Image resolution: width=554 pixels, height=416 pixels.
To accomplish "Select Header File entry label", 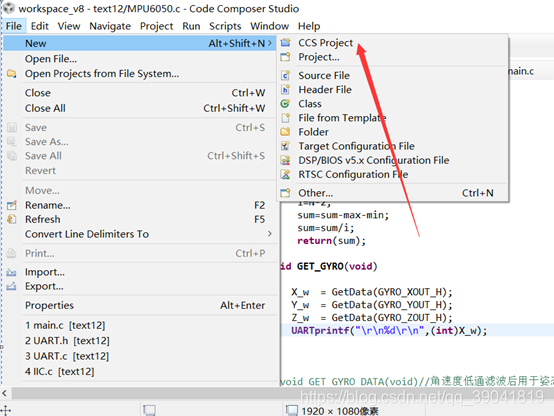I will (325, 89).
